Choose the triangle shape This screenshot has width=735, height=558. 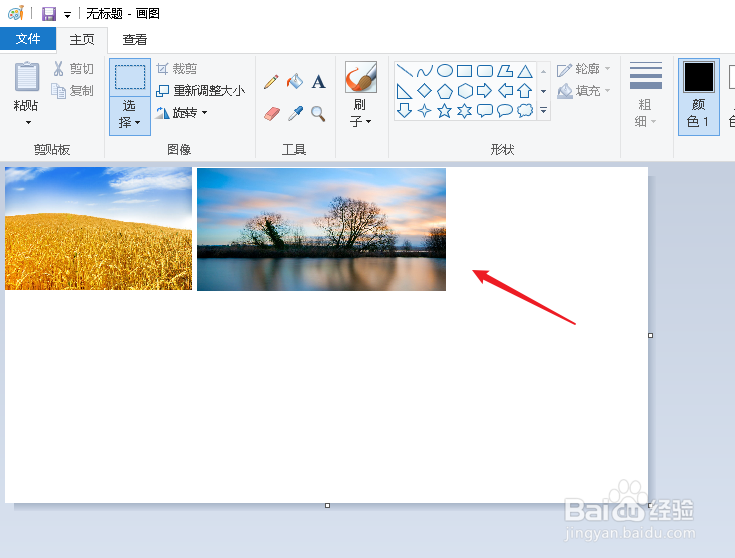click(x=525, y=71)
